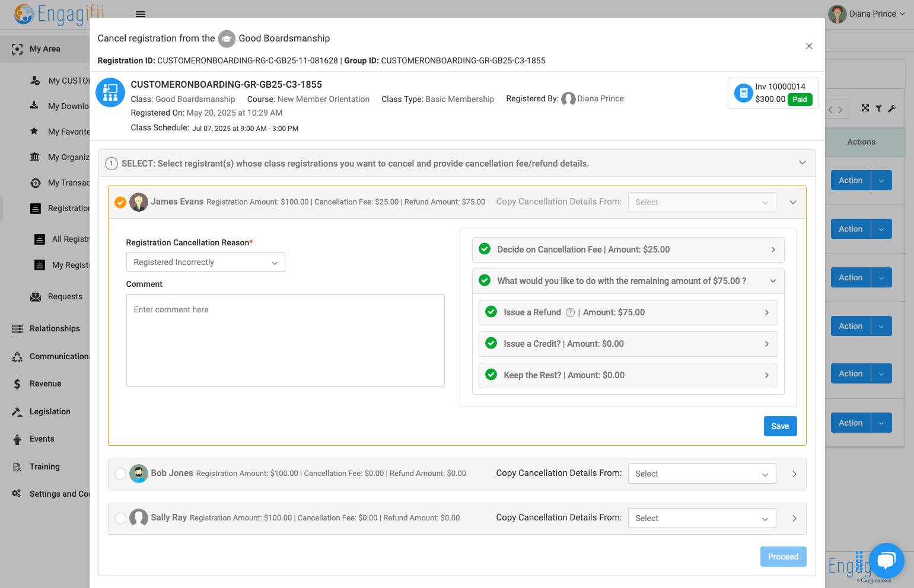Expand Decide on Cancellation Fee row
The image size is (914, 588).
pyautogui.click(x=628, y=250)
